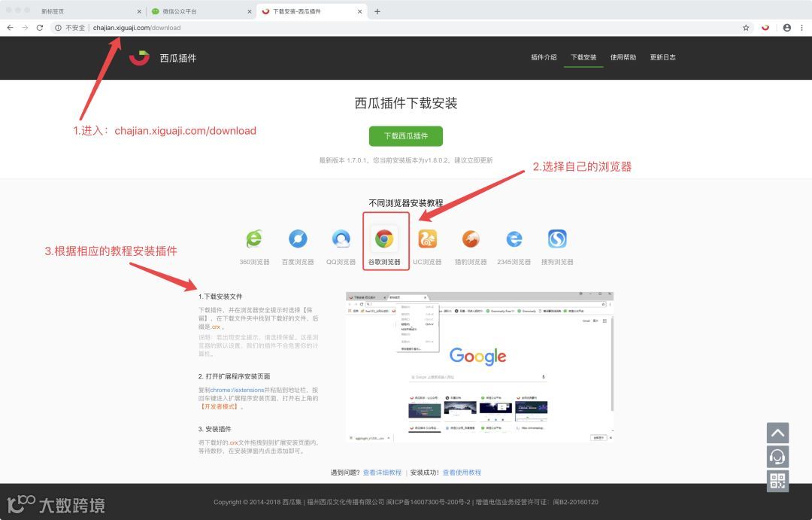Close the 微信公众平台 tab
The width and height of the screenshot is (812, 520).
pos(249,11)
